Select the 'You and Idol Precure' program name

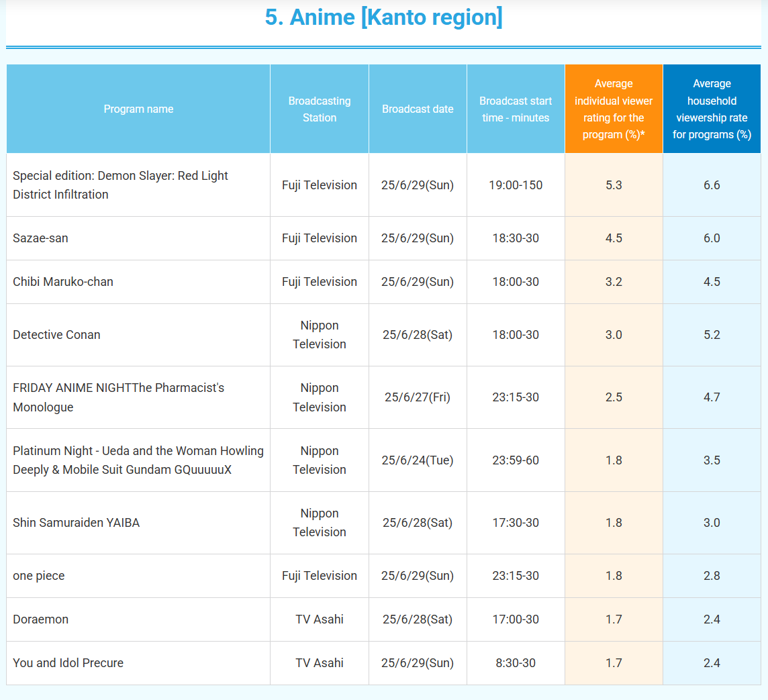(68, 663)
